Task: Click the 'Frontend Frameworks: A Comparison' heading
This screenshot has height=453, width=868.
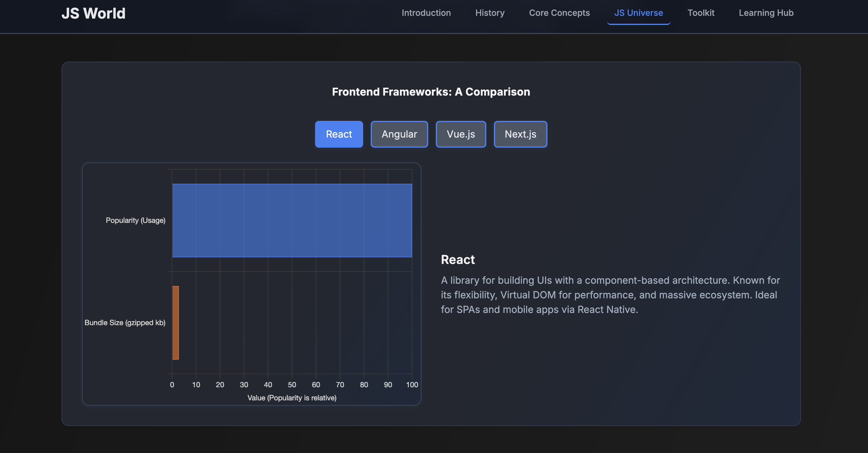Action: coord(431,92)
